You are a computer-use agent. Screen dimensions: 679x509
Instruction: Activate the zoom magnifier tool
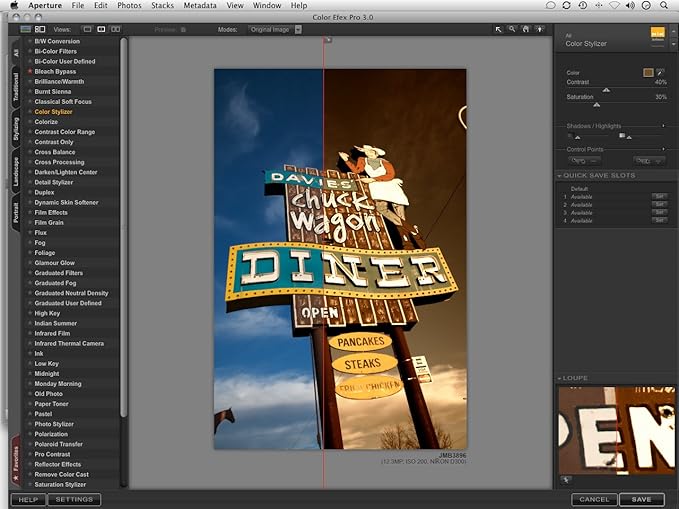(x=512, y=30)
